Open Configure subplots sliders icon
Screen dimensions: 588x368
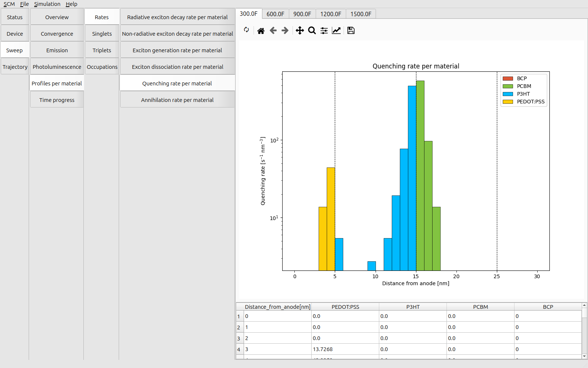coord(324,31)
